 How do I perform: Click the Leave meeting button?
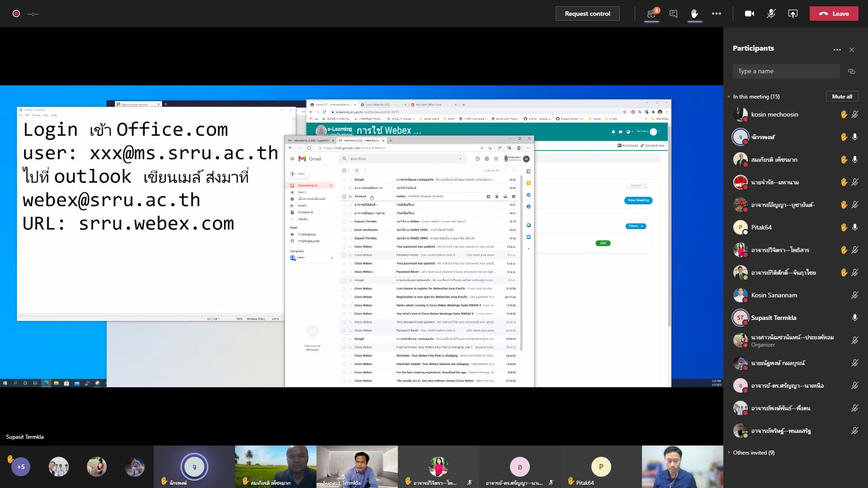click(834, 14)
